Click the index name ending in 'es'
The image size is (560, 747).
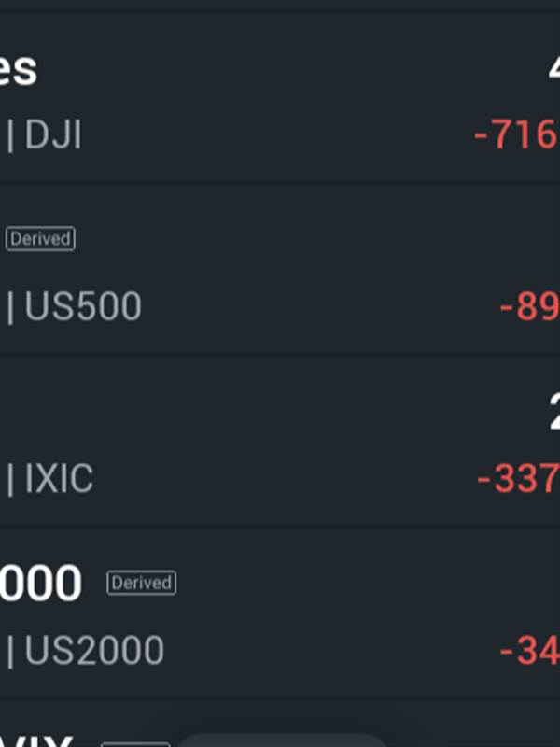[x=18, y=69]
